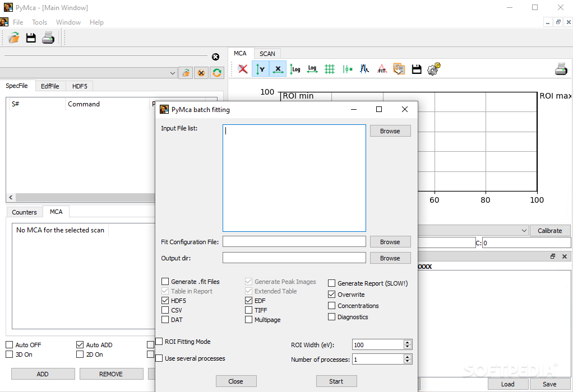Image resolution: width=573 pixels, height=392 pixels.
Task: Toggle X axis logarithmic scale icon
Action: coord(312,69)
